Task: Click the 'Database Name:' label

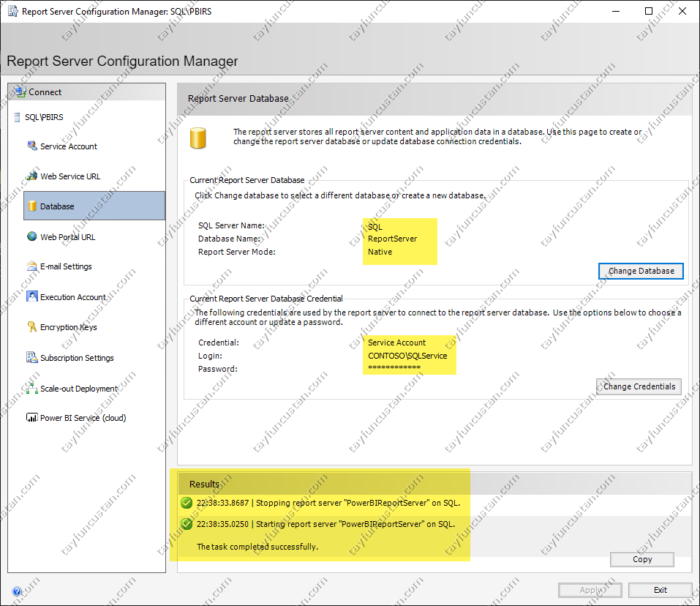Action: point(230,239)
